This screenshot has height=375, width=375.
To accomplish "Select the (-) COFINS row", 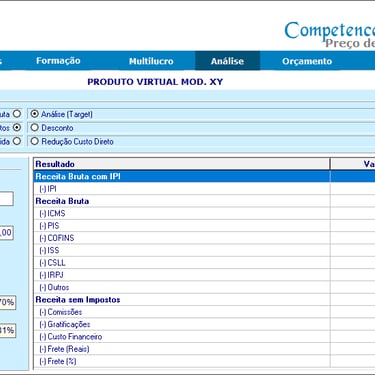I will (204, 238).
